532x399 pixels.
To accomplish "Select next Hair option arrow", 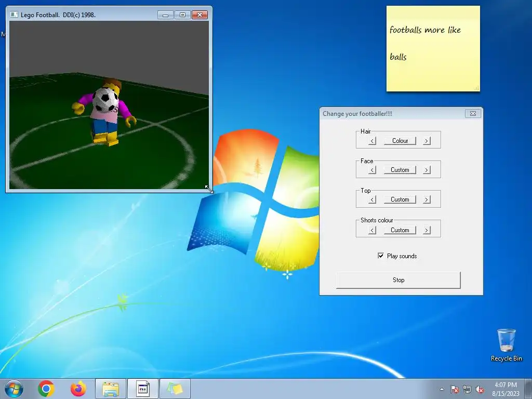I will pyautogui.click(x=427, y=141).
